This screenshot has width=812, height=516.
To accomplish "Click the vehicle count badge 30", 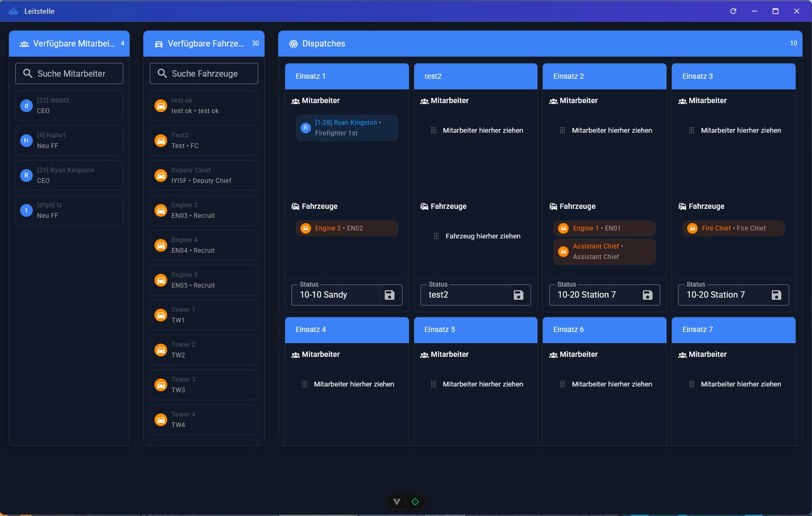I will tap(256, 43).
